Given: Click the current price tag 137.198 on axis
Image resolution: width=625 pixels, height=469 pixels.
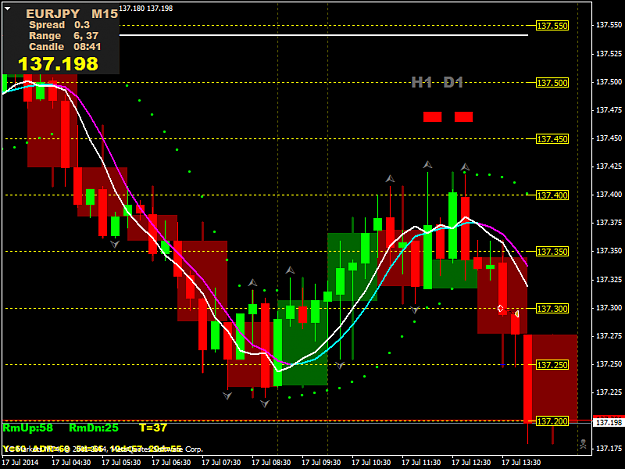Looking at the screenshot, I should [x=609, y=422].
